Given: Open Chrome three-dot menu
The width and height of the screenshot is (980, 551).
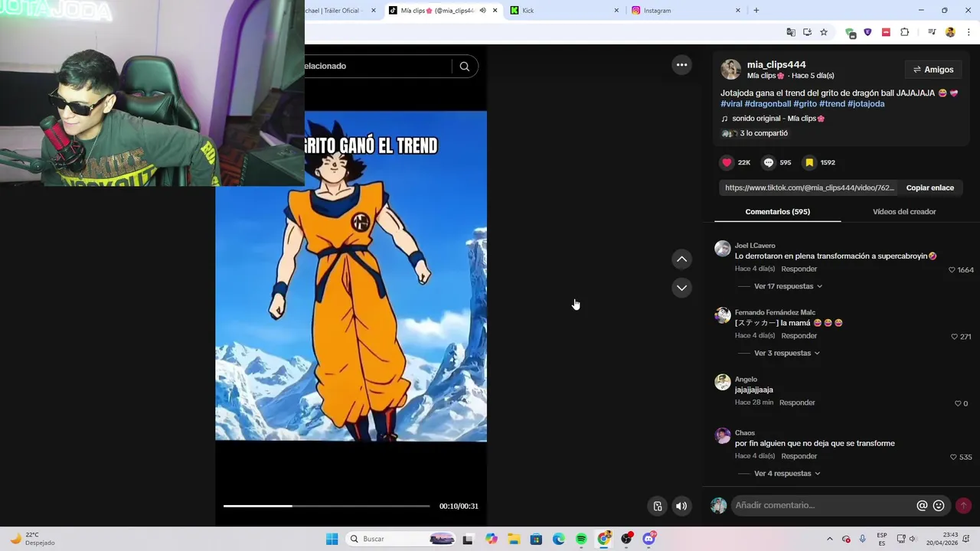Looking at the screenshot, I should pos(969,32).
